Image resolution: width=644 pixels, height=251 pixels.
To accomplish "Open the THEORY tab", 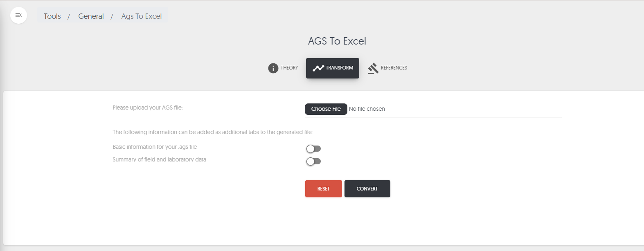I will [x=289, y=68].
